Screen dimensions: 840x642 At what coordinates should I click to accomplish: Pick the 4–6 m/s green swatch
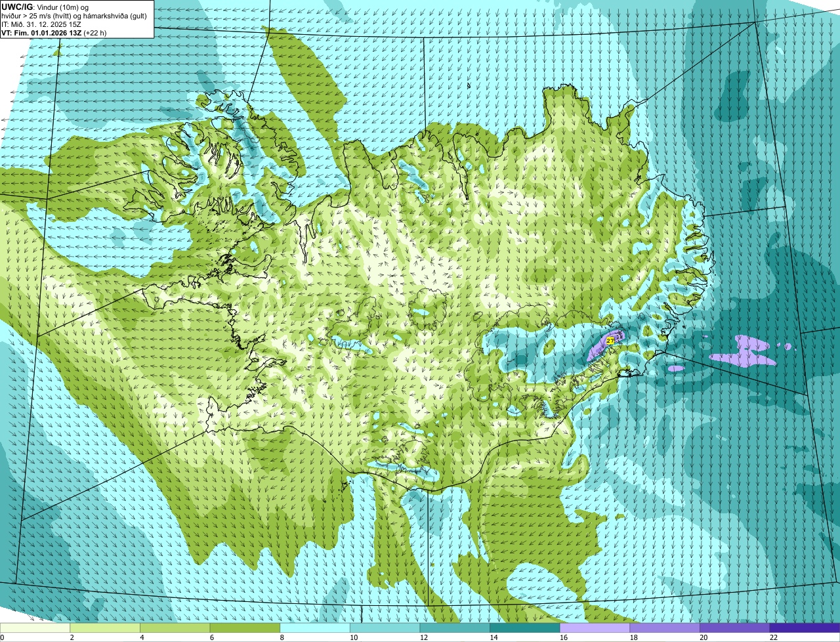tap(175, 628)
